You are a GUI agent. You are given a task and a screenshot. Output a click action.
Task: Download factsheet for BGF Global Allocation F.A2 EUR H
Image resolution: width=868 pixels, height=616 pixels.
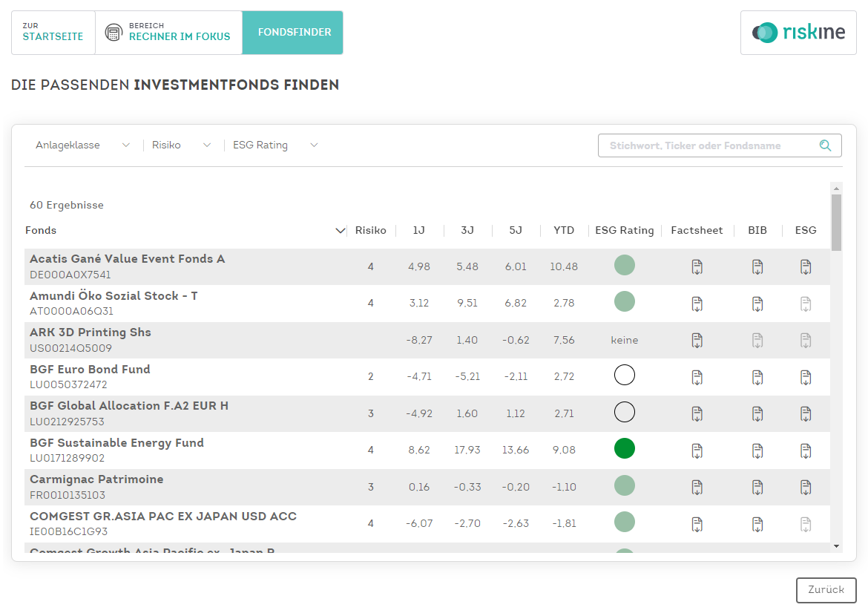[x=697, y=414]
